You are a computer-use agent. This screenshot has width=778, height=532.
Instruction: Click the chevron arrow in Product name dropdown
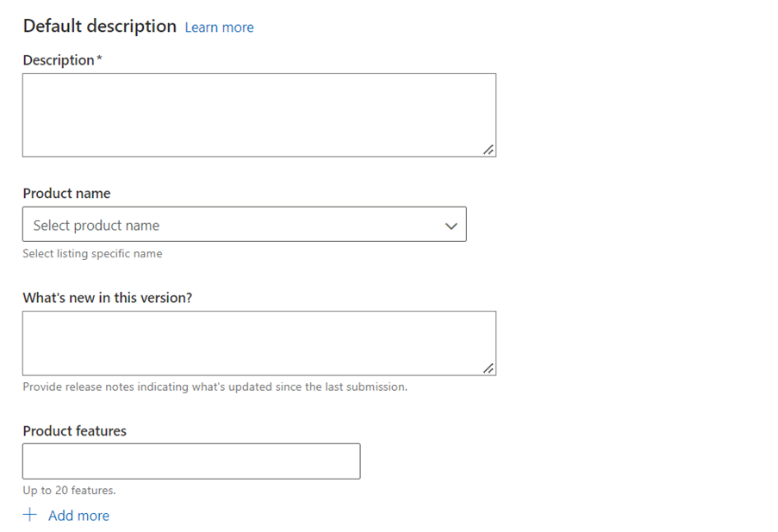pyautogui.click(x=451, y=226)
